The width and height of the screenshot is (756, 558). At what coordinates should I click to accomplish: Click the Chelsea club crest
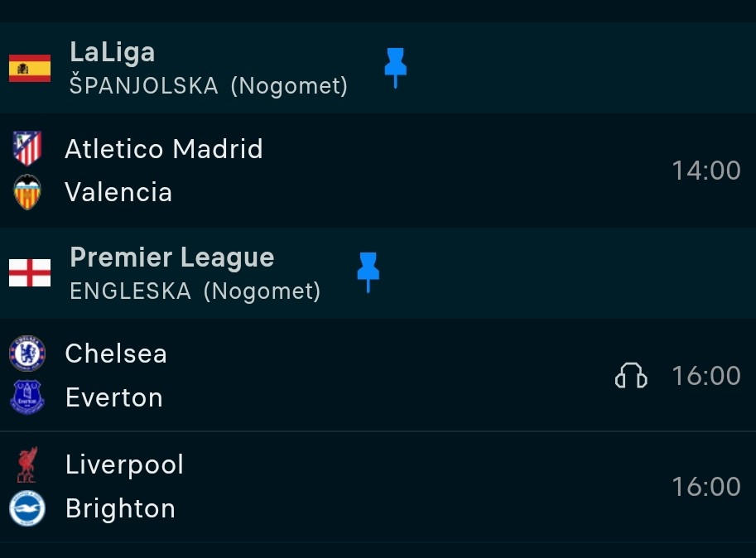[x=27, y=354]
